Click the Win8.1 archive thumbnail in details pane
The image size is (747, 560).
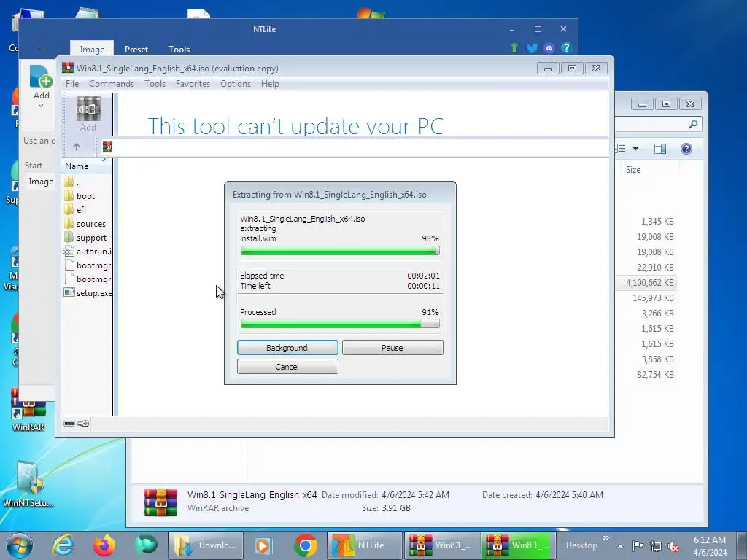point(160,502)
